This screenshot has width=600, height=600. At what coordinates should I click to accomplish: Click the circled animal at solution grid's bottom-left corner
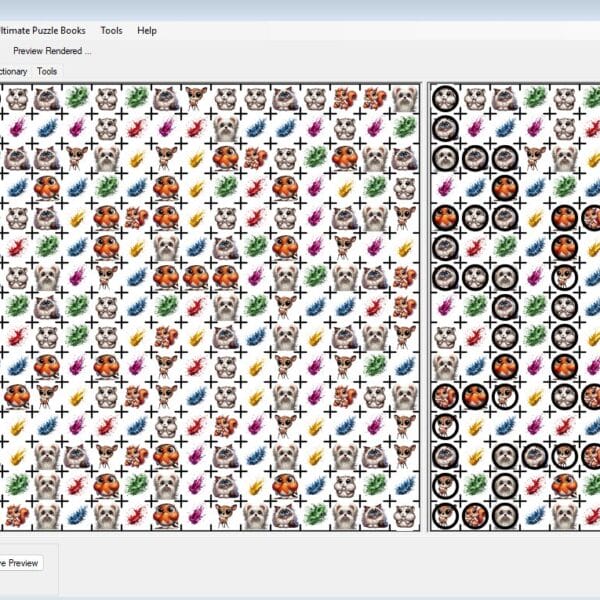click(446, 515)
